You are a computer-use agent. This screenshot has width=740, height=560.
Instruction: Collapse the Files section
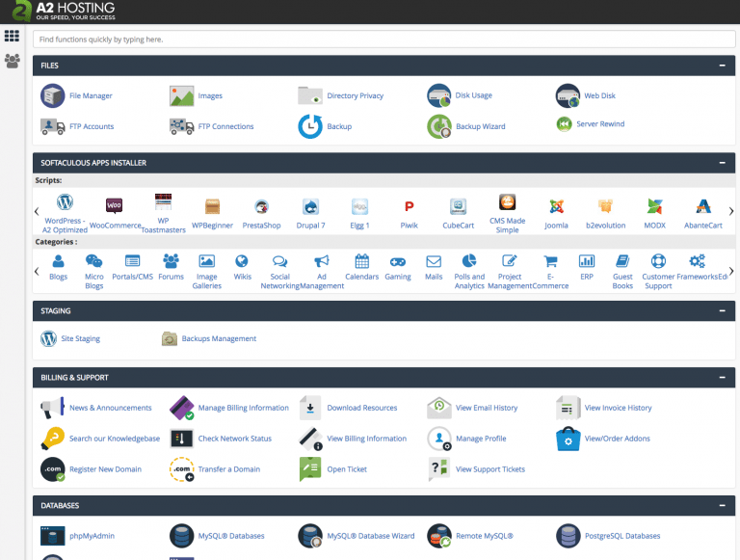pos(722,66)
